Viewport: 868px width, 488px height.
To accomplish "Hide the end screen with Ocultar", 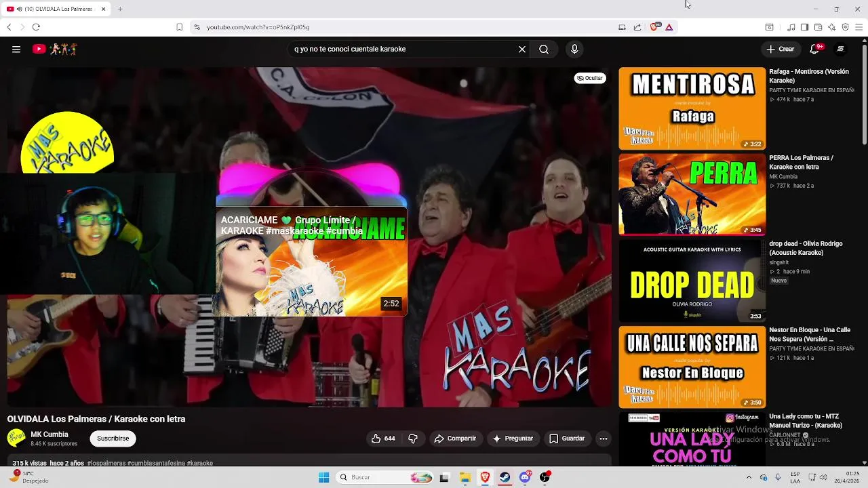I will (x=590, y=78).
